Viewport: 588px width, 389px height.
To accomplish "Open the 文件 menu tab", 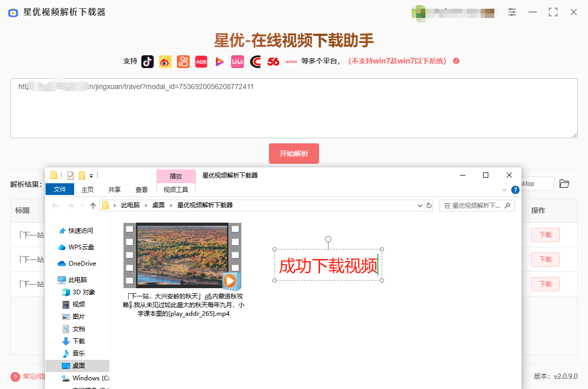I will tap(60, 189).
